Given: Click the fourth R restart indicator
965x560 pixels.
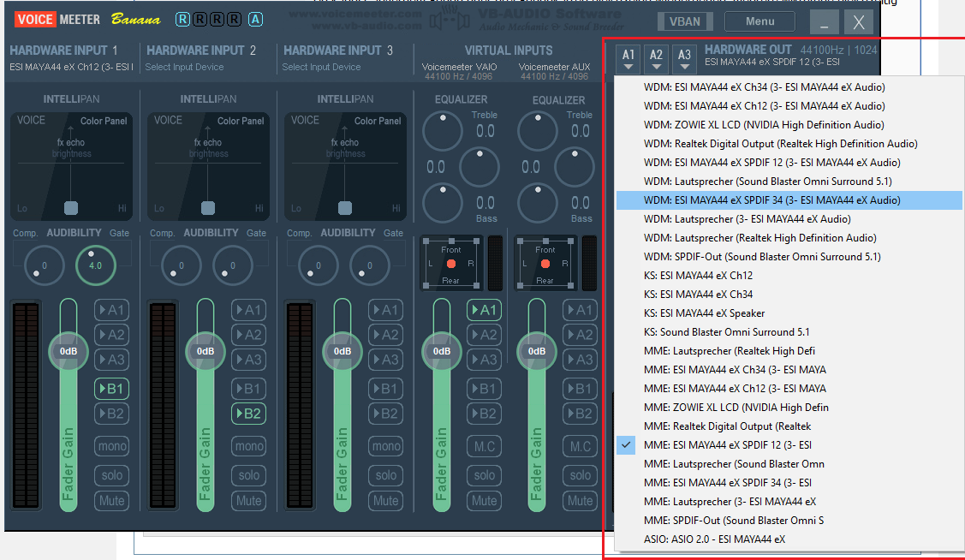Looking at the screenshot, I should [x=234, y=19].
